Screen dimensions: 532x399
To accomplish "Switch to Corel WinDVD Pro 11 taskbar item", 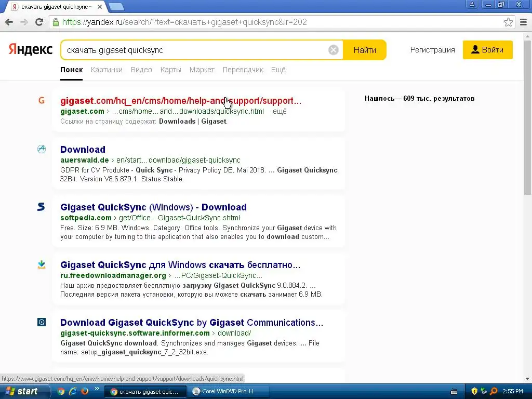I will point(230,392).
